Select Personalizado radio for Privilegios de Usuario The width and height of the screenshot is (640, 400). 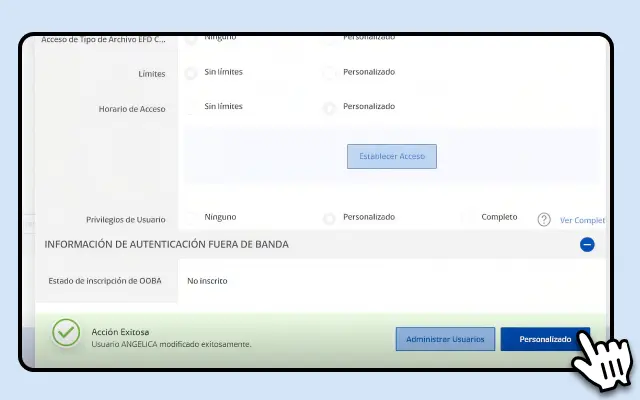pos(329,218)
